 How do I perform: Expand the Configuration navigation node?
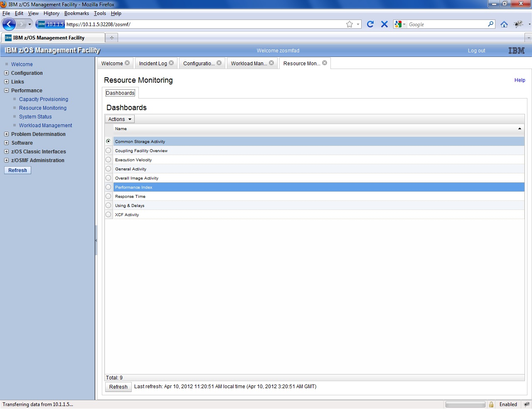(x=6, y=73)
